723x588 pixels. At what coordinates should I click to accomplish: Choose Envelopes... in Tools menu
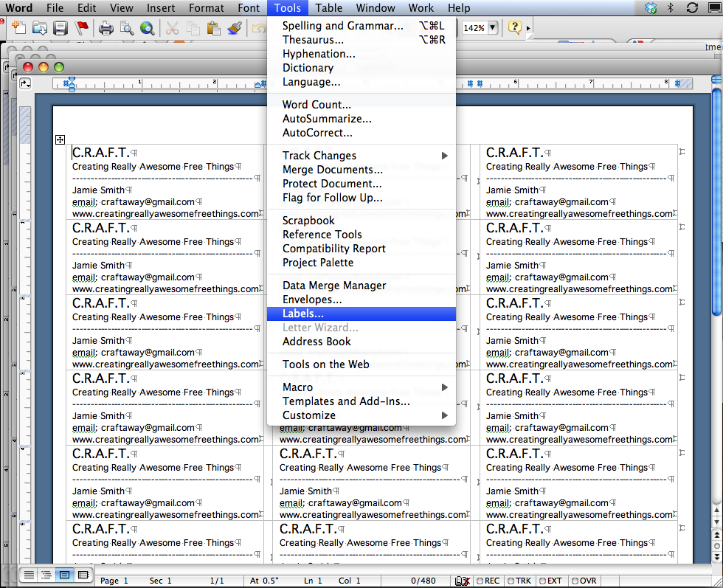click(361, 300)
